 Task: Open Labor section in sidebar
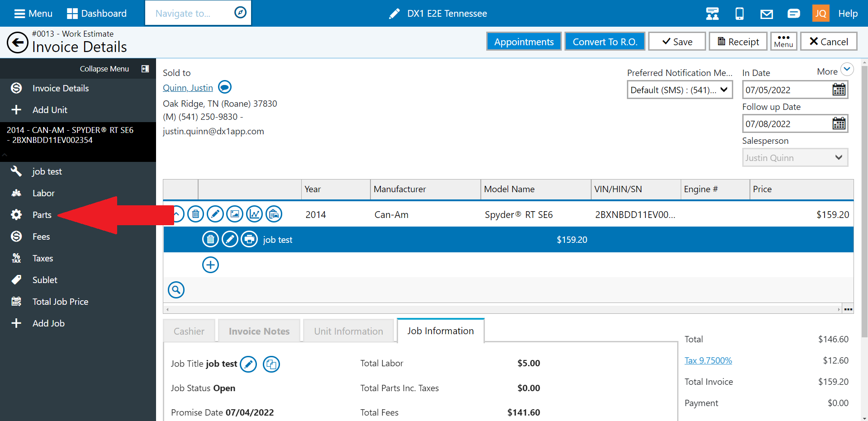(x=43, y=193)
